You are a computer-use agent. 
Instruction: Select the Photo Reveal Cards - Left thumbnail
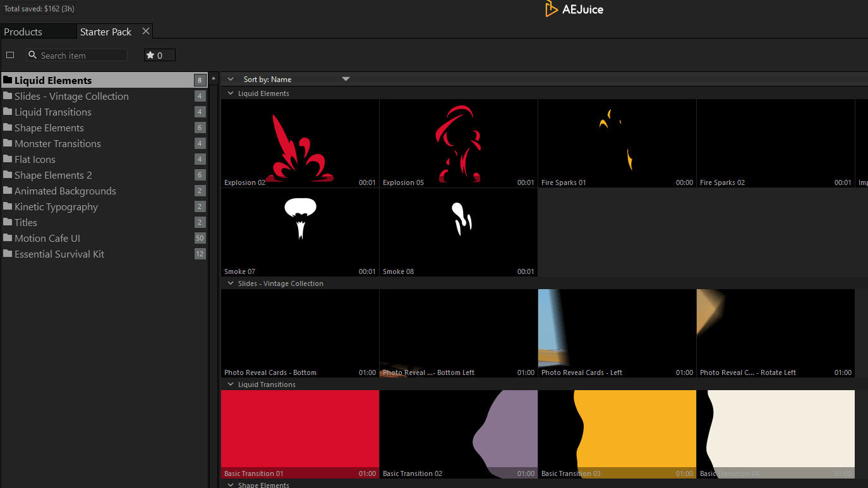[617, 333]
